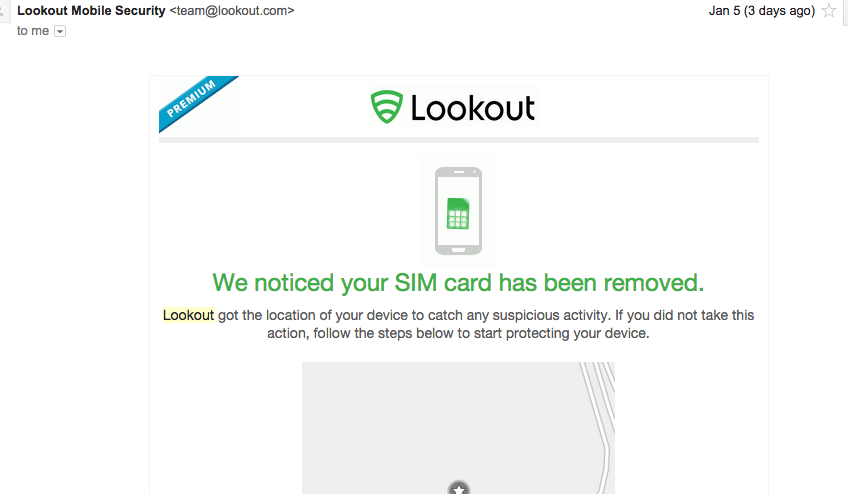Click the black Lookout wordmark in header
This screenshot has height=494, width=848.
(x=473, y=108)
